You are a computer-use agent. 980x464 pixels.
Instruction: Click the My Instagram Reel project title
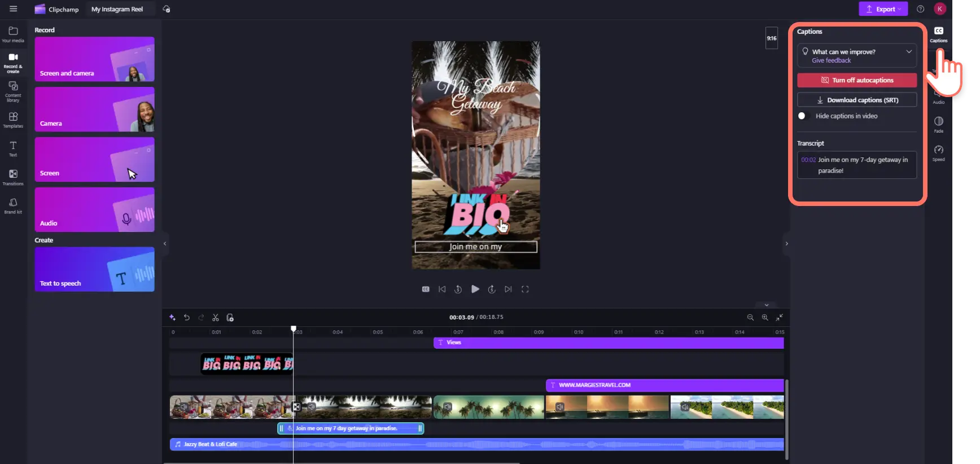[x=117, y=9]
